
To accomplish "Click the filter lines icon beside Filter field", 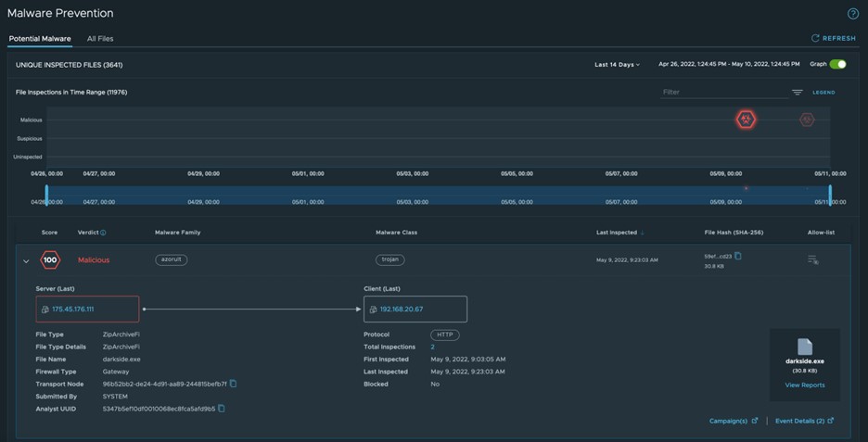I will 797,93.
